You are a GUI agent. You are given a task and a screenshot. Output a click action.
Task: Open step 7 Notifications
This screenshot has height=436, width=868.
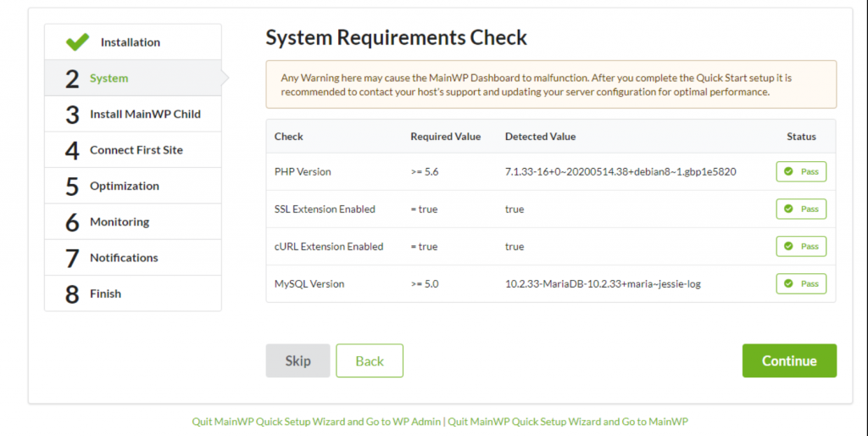click(133, 258)
